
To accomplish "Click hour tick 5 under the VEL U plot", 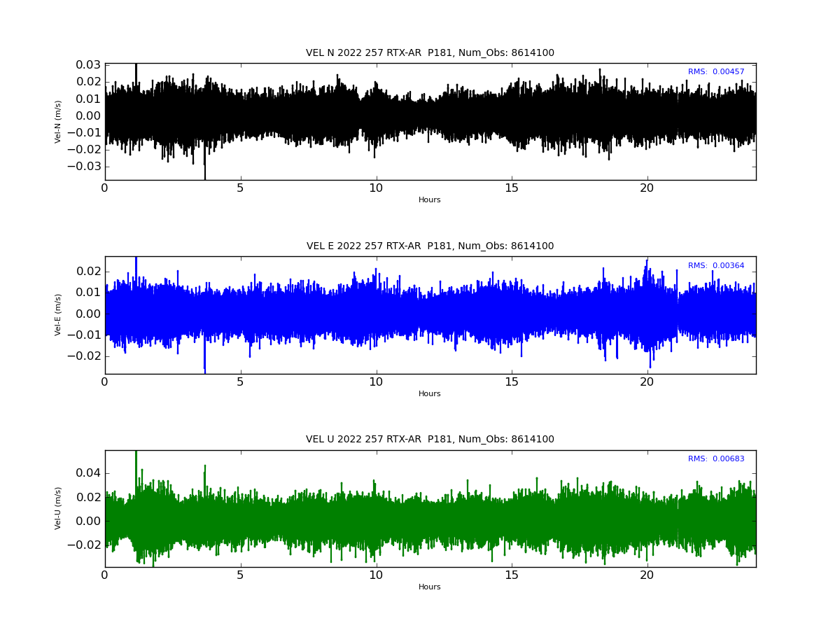I will point(241,575).
